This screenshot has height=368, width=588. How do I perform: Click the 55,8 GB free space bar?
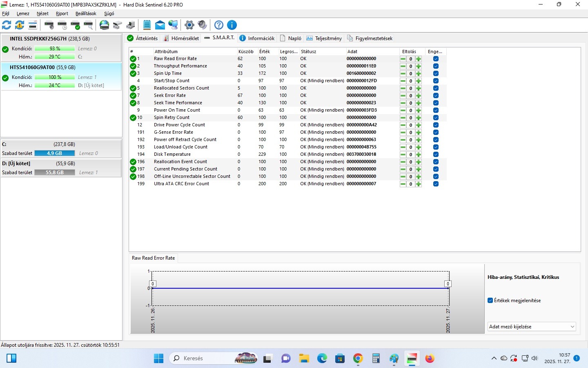pos(55,173)
